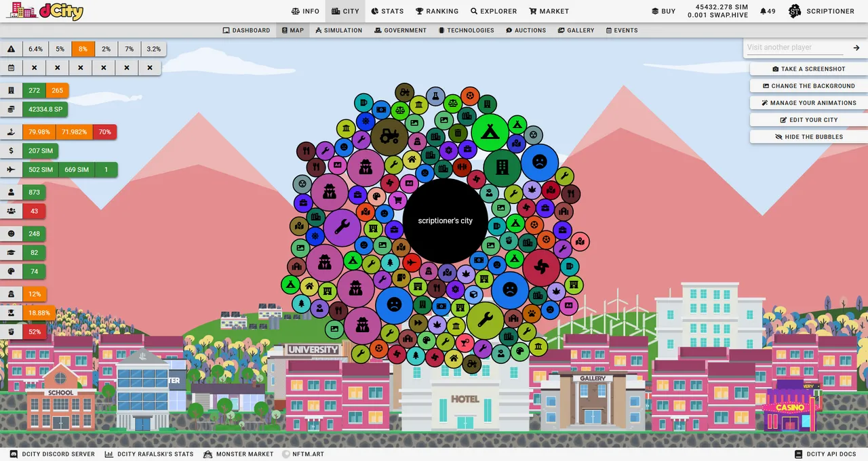
Task: Click the green raised fist bubble
Action: [510, 241]
